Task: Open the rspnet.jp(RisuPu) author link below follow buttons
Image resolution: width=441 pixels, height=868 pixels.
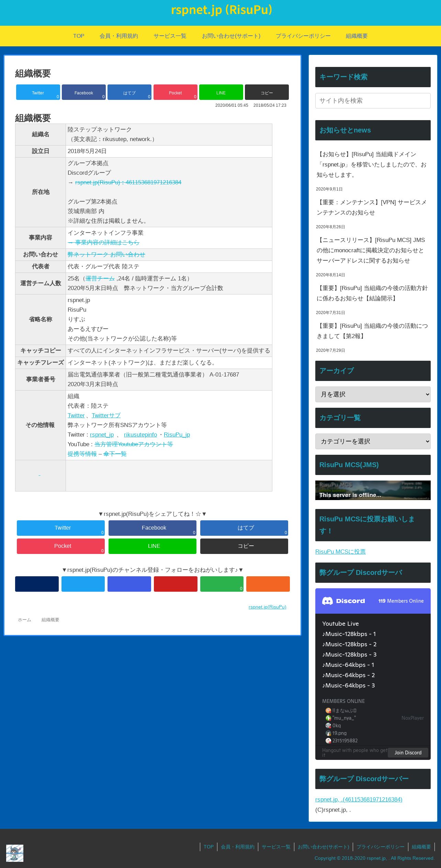Action: (x=267, y=607)
